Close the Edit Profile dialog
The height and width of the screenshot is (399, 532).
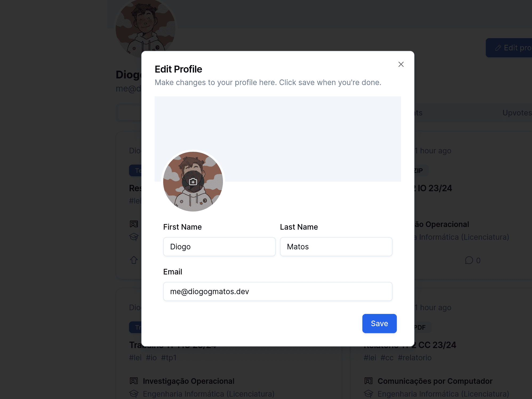pos(401,64)
